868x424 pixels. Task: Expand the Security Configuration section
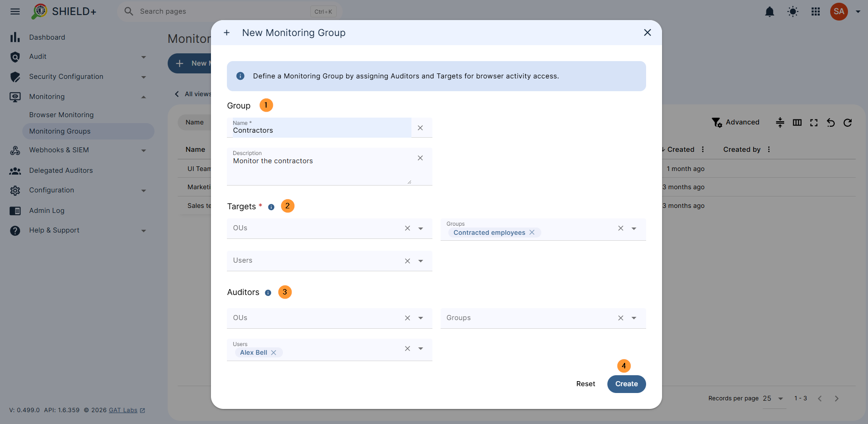[144, 77]
